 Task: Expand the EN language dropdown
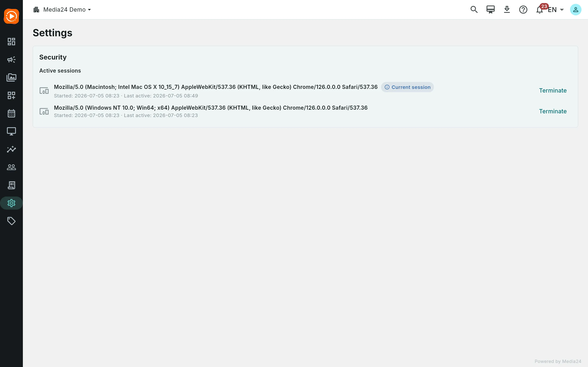tap(556, 10)
